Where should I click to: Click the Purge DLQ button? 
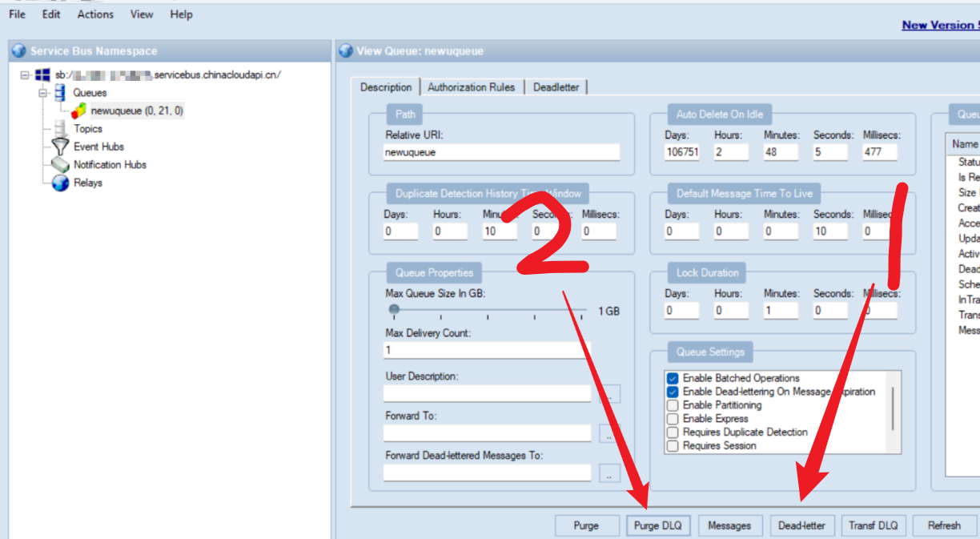pyautogui.click(x=657, y=525)
